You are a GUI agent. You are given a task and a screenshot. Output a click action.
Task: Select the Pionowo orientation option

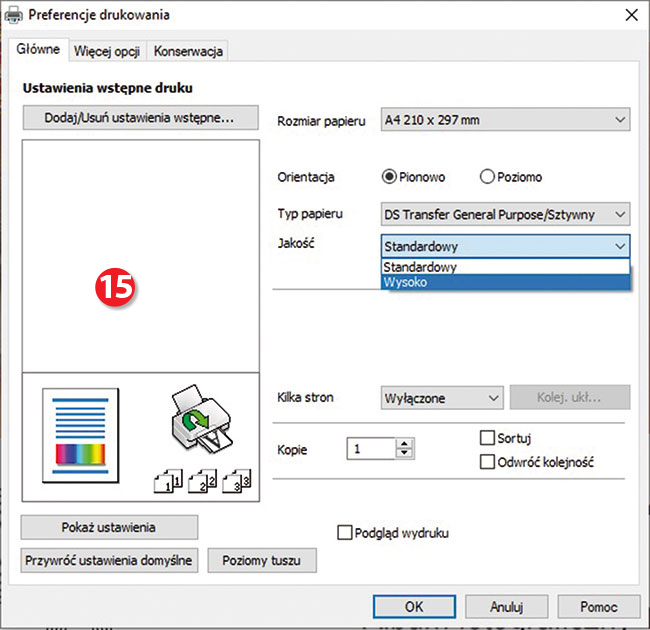[390, 177]
